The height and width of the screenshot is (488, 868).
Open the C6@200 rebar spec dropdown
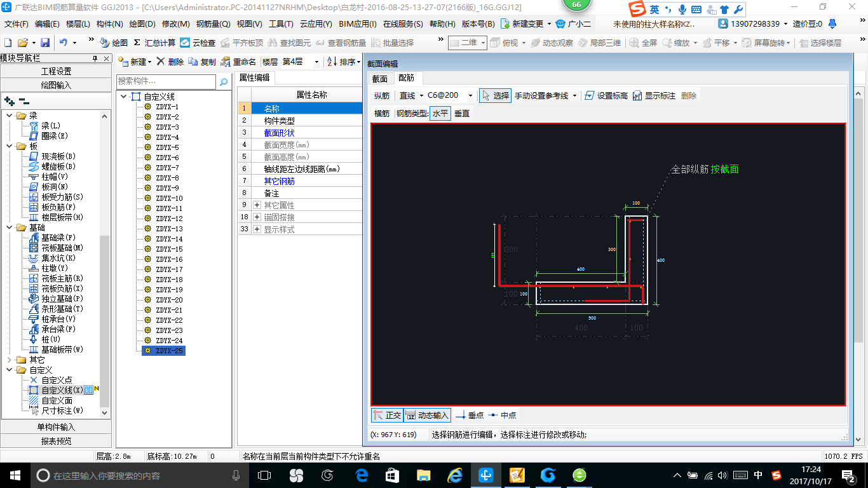tap(470, 96)
